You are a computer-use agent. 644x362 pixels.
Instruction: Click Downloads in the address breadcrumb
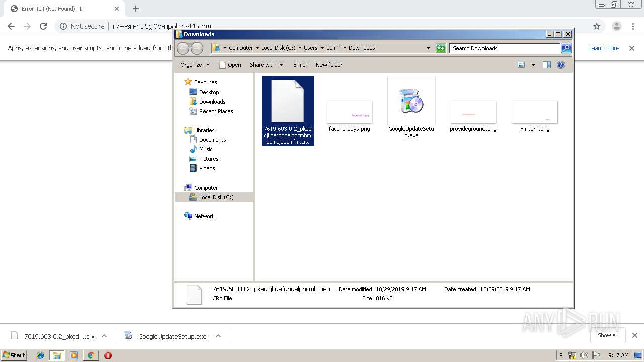(362, 48)
